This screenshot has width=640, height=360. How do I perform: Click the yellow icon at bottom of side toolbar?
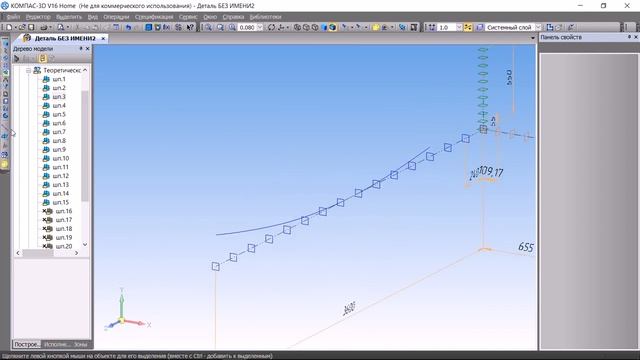(4, 164)
